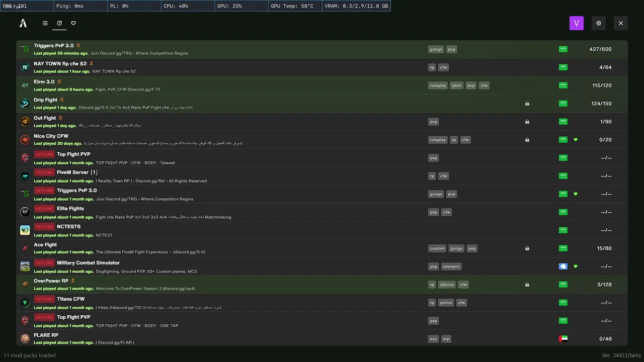Select the FLARE RP server name
644x362 pixels.
46,335
